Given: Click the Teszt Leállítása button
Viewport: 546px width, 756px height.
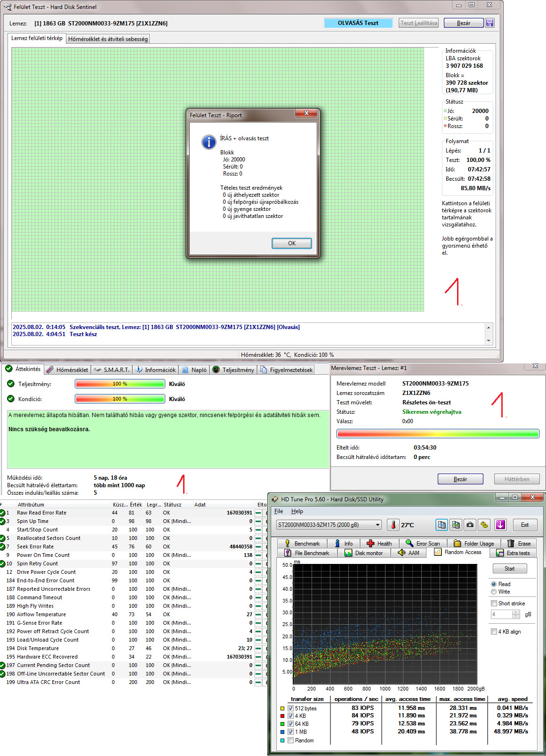Looking at the screenshot, I should pos(419,23).
